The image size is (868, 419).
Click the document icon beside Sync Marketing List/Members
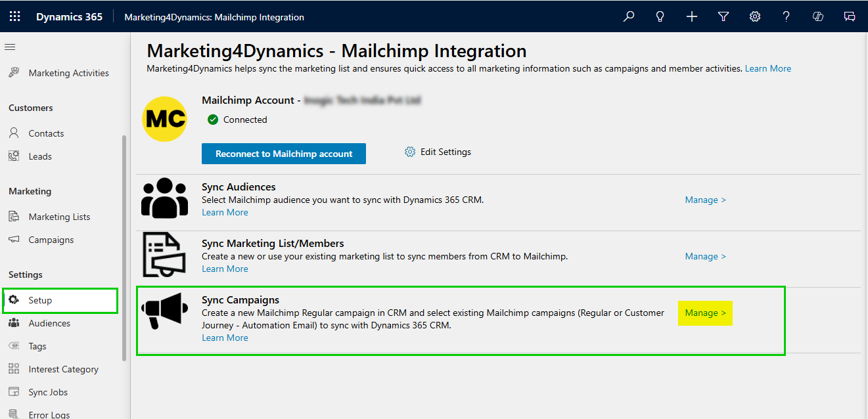(164, 254)
